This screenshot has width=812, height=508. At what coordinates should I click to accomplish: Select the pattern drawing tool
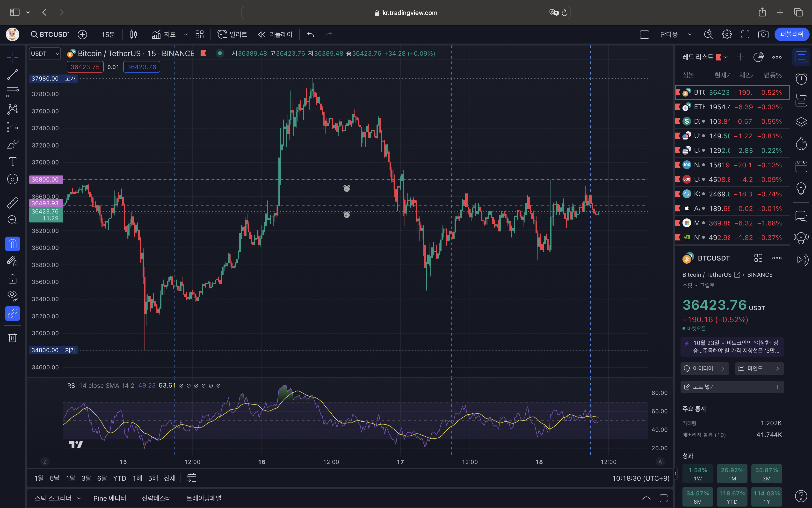[12, 109]
